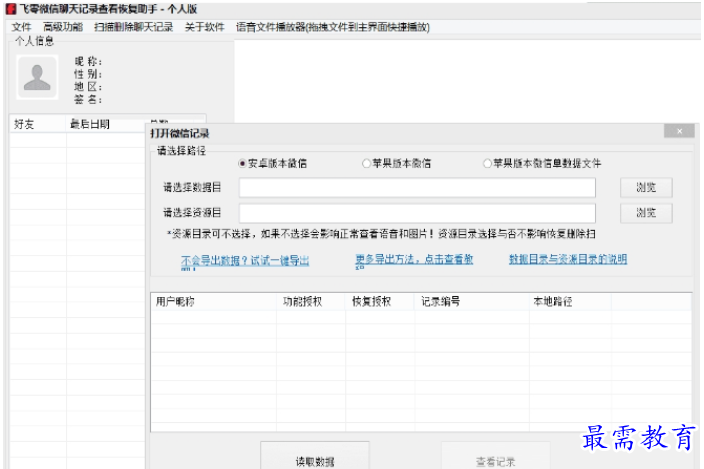The image size is (704, 469).
Task: Browse for the data directory with 浏览
Action: click(x=646, y=188)
